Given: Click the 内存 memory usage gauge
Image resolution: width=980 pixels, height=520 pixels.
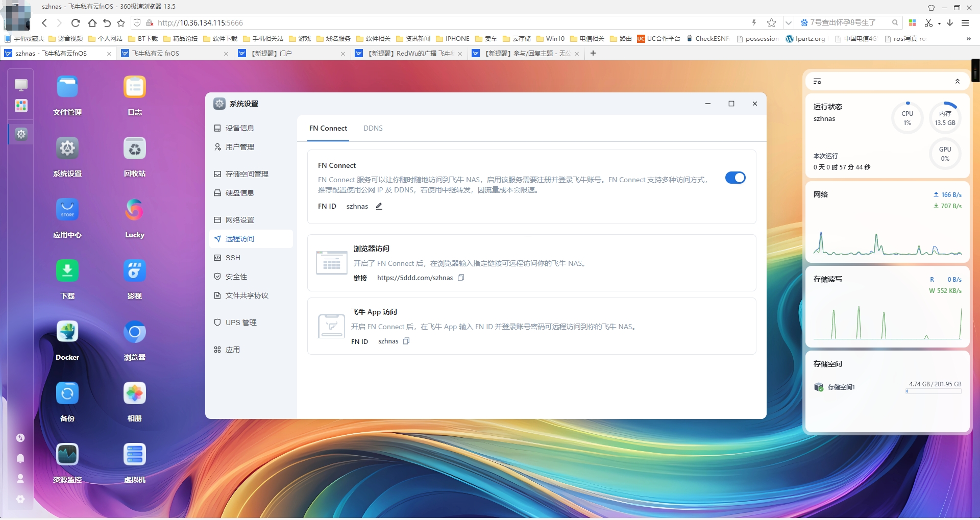Looking at the screenshot, I should click(x=945, y=118).
